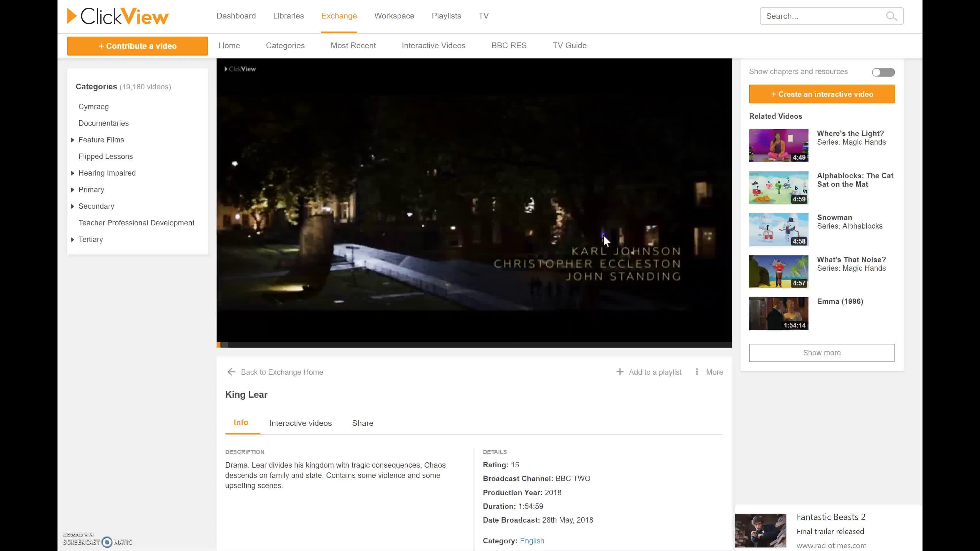The width and height of the screenshot is (980, 551).
Task: Click the back arrow beside Exchange Home
Action: coord(232,372)
